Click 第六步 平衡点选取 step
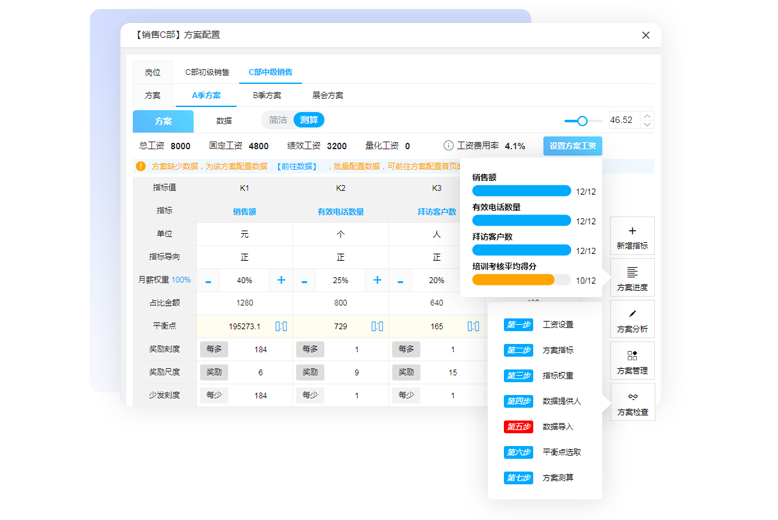 point(542,452)
